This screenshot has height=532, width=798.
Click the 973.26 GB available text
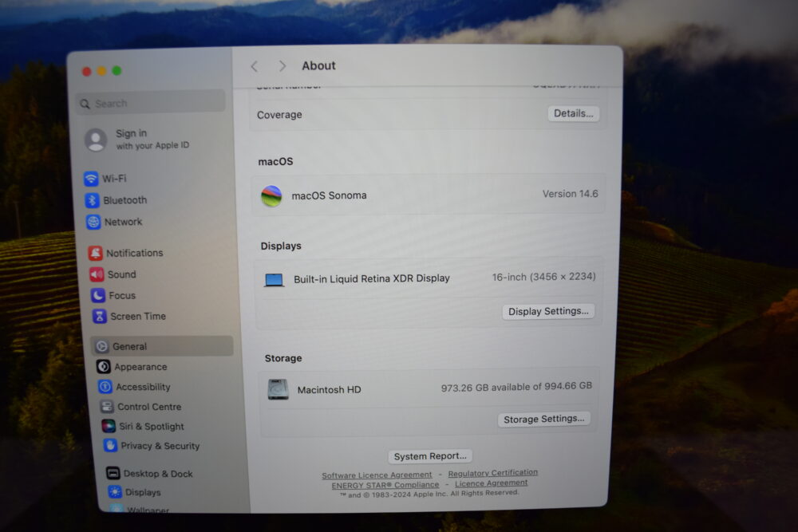click(x=516, y=387)
